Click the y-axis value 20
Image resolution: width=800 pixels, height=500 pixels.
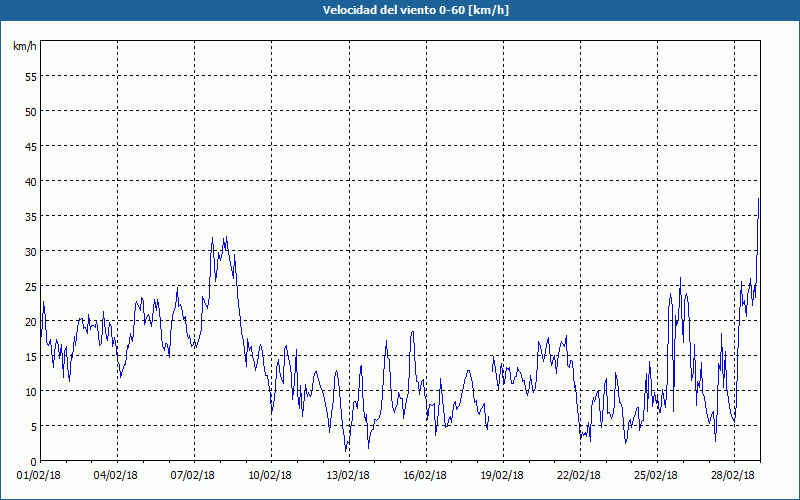coord(31,321)
